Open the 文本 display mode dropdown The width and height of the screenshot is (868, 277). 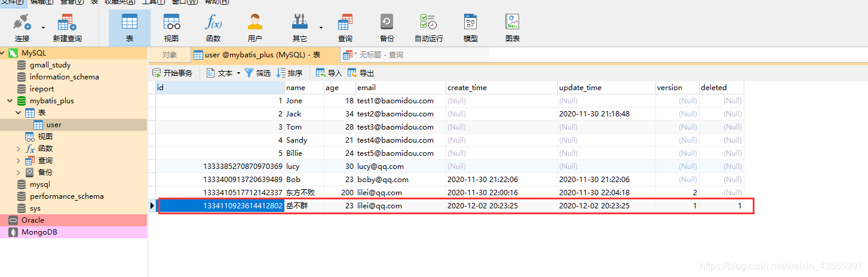[223, 73]
